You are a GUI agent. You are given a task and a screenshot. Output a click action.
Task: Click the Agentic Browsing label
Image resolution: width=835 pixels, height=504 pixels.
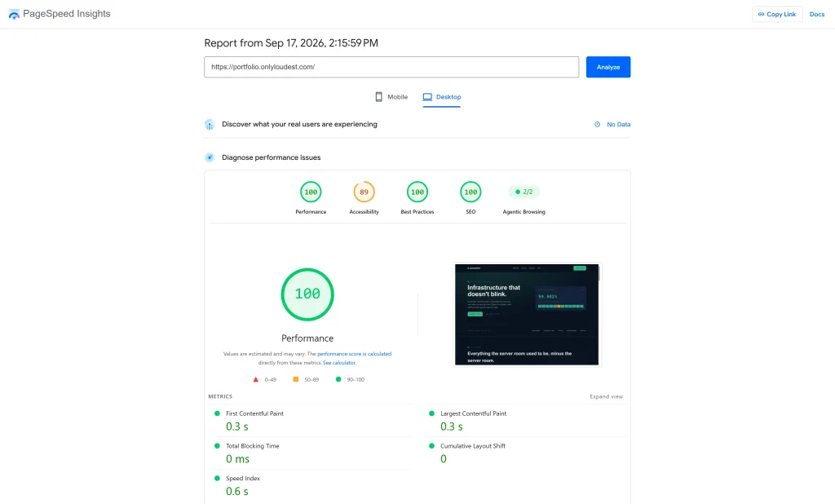524,212
